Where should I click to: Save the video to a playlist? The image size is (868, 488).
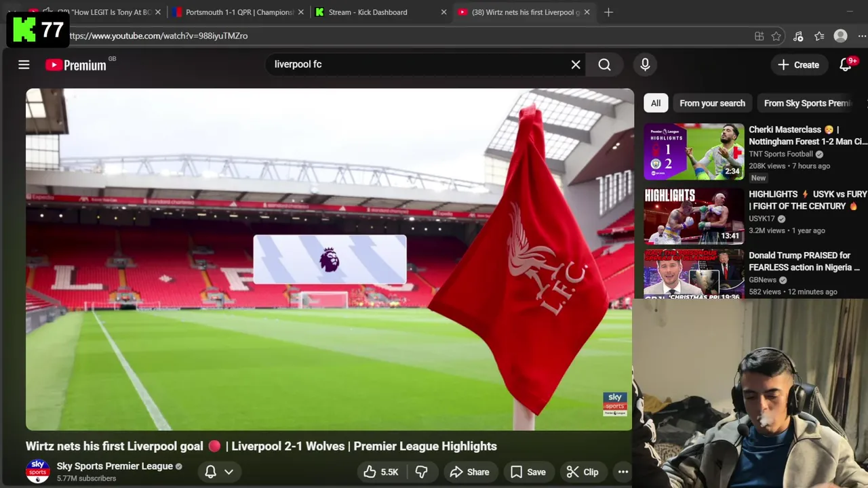(x=528, y=472)
